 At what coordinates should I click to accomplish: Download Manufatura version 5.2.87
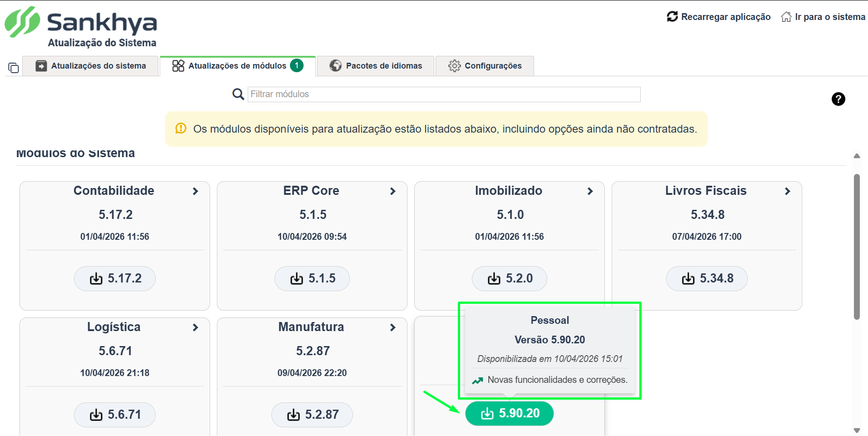coord(312,415)
